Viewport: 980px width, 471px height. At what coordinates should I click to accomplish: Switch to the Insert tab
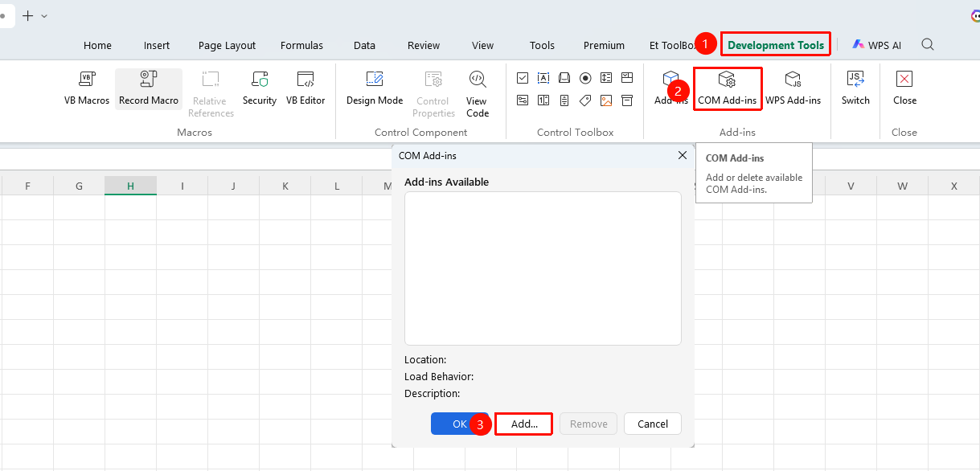(x=157, y=46)
